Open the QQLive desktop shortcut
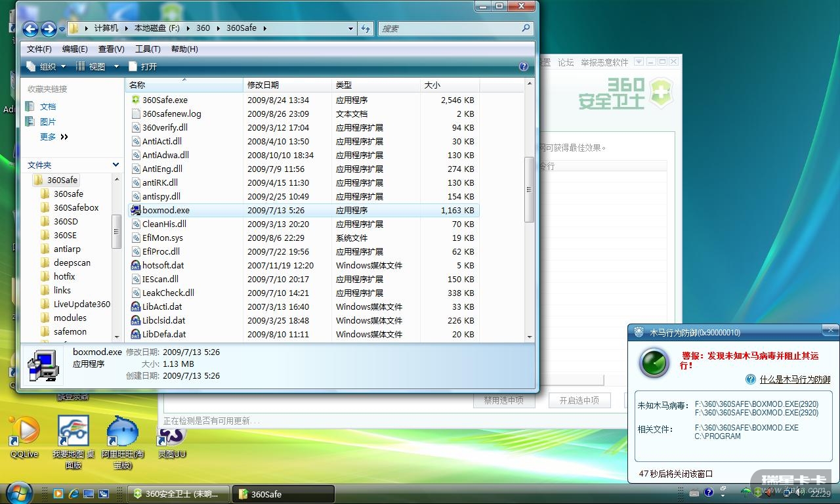Image resolution: width=840 pixels, height=504 pixels. click(24, 437)
